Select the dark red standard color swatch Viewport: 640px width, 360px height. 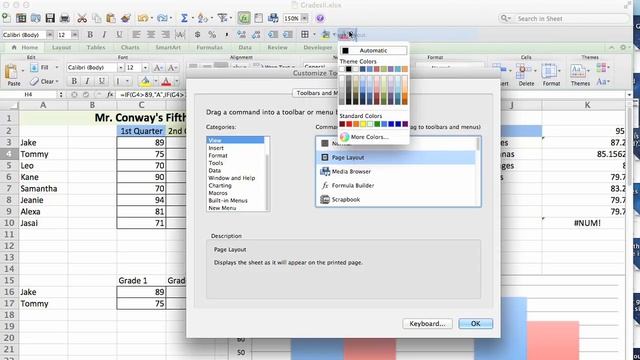pos(342,124)
